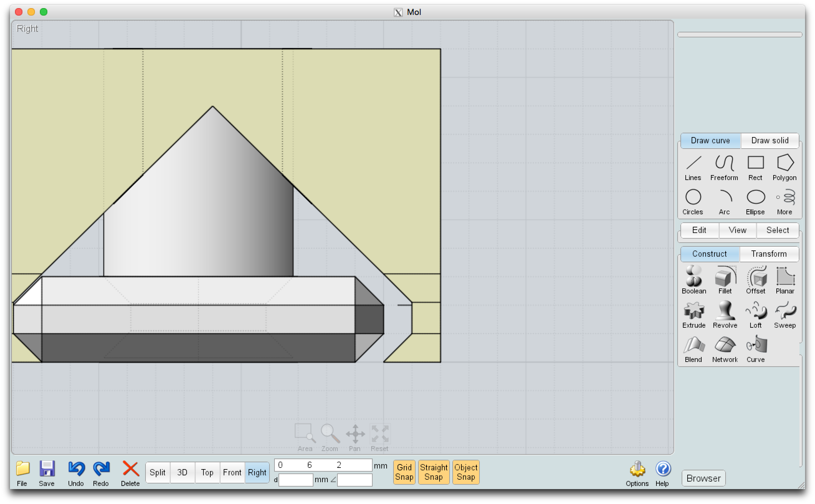Open Help

click(x=662, y=473)
